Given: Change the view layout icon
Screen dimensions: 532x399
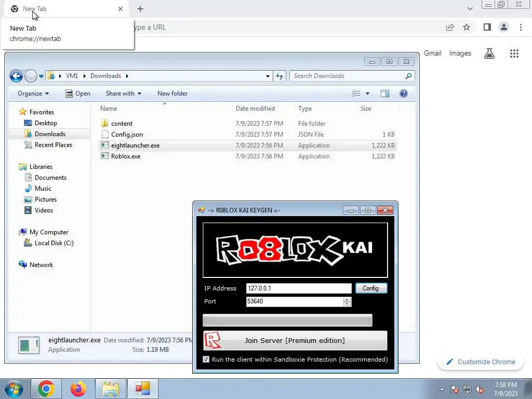Looking at the screenshot, I should tap(356, 94).
